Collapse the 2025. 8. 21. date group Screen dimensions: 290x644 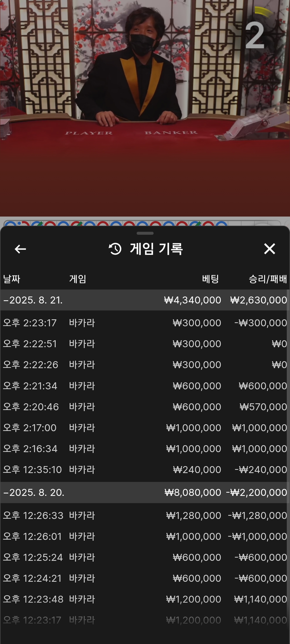coord(145,300)
